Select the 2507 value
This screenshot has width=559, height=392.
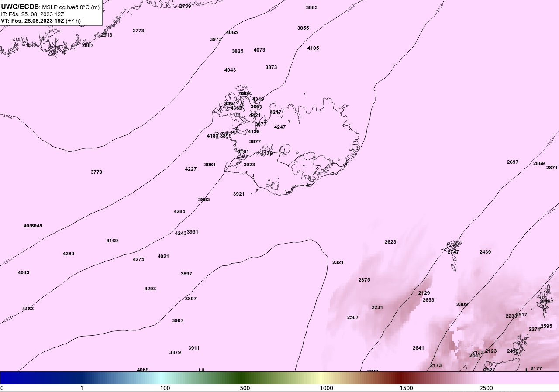tap(353, 317)
